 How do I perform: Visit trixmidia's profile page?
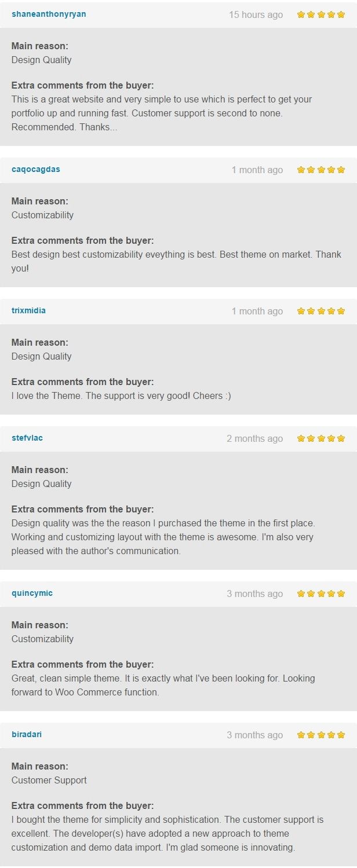point(28,310)
